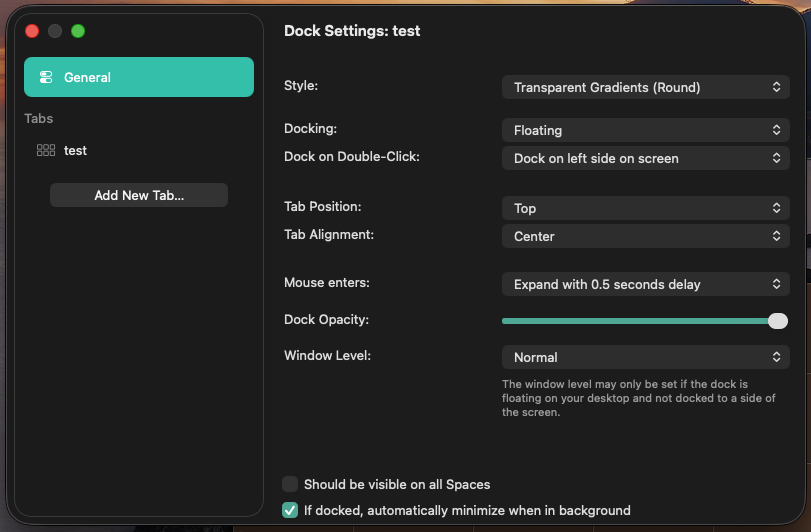Uncheck automatically minimize when in background

point(291,511)
